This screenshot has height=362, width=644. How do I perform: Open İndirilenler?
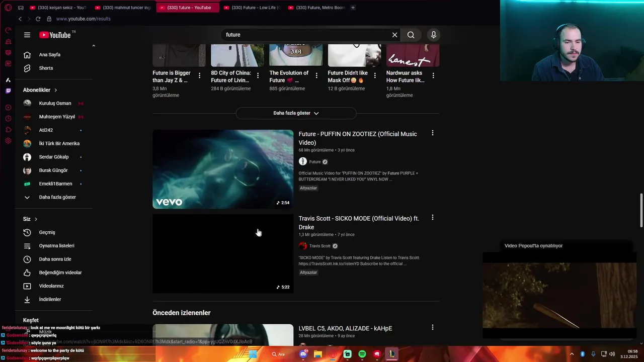tap(54, 299)
